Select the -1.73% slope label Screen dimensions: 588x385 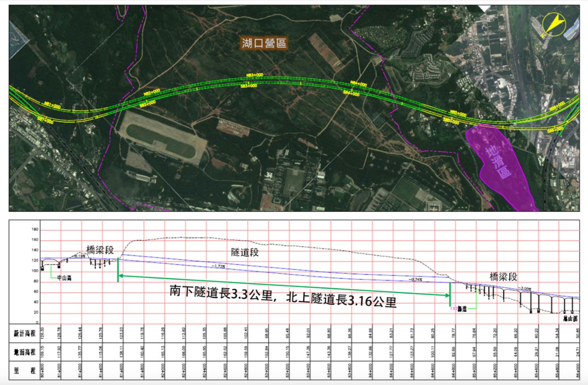pos(218,266)
